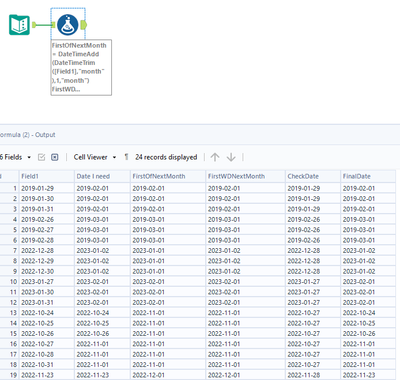Click Field1 cell 2022-10-31
This screenshot has height=380, width=400.
click(47, 365)
